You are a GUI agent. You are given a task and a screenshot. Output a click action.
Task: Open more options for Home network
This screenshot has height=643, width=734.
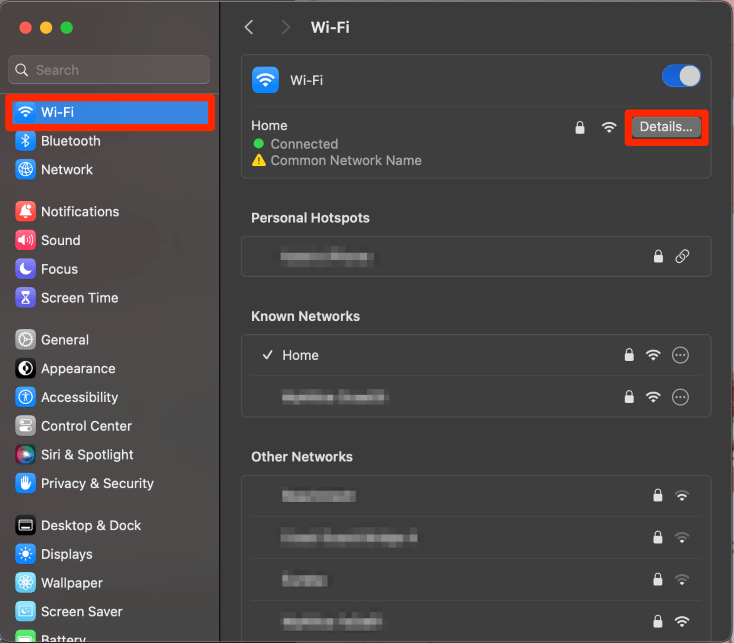(x=681, y=355)
